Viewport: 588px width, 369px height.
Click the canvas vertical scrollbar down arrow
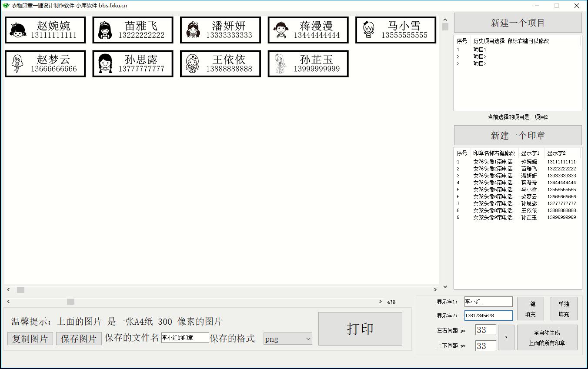pyautogui.click(x=445, y=287)
